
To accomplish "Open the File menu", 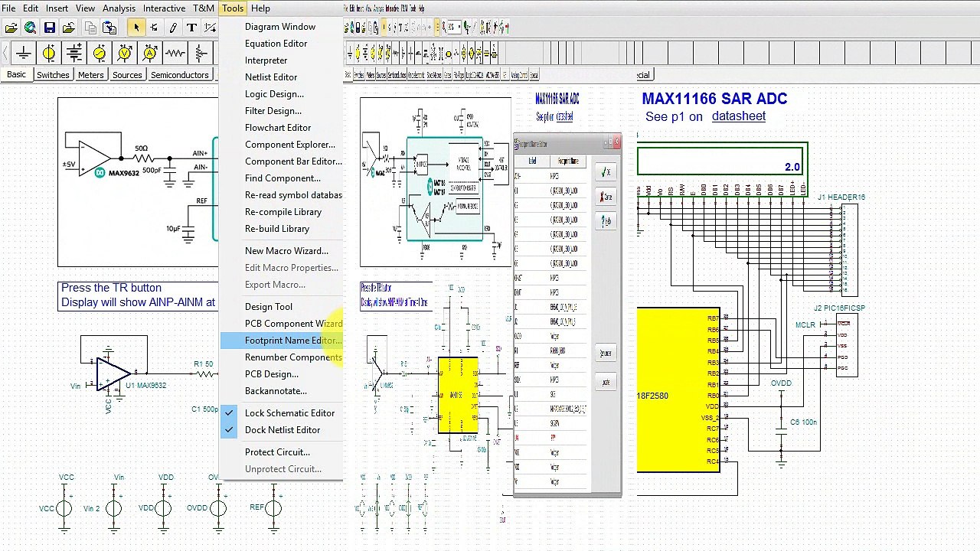I will (x=8, y=8).
